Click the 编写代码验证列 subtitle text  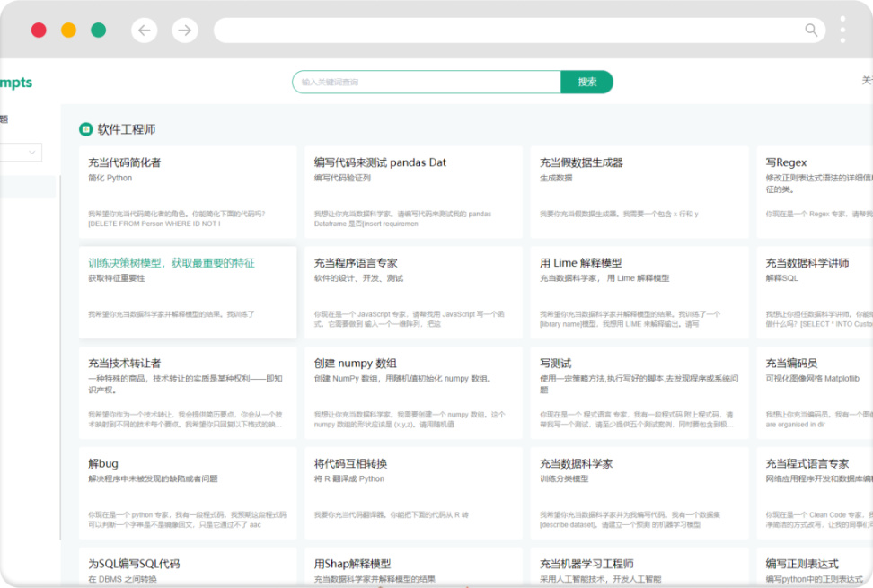[x=342, y=178]
